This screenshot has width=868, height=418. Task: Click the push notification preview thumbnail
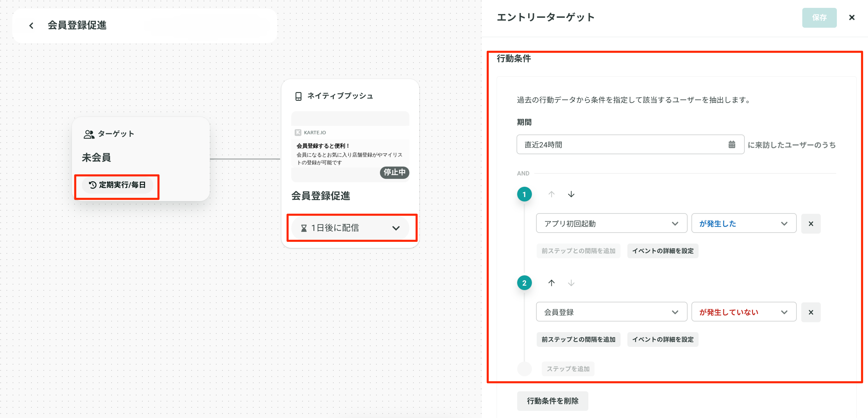coord(350,146)
